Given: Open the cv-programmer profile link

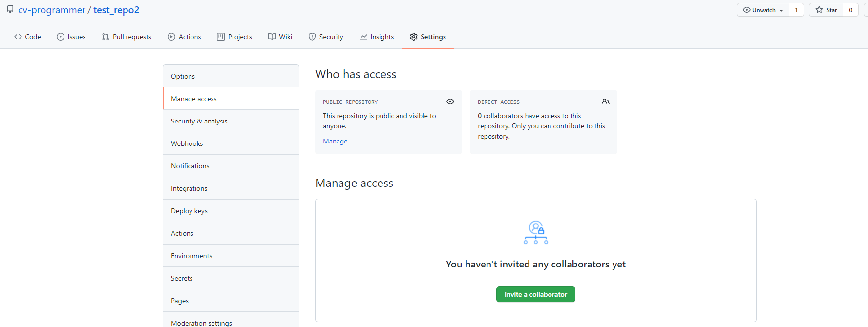Looking at the screenshot, I should (x=52, y=10).
